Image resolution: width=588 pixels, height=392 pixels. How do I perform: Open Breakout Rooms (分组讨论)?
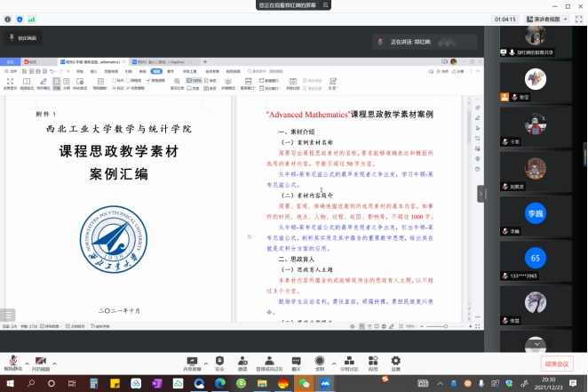348,360
